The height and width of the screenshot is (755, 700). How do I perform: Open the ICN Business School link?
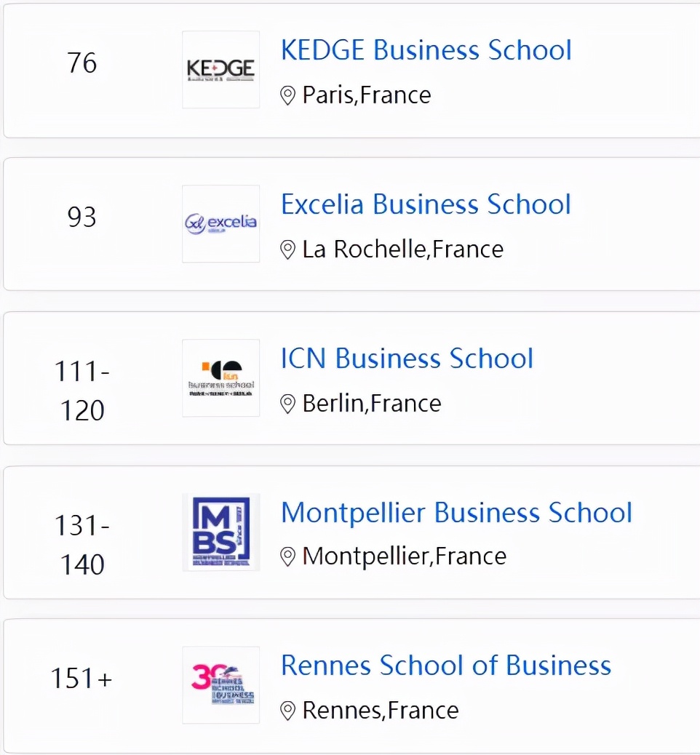click(407, 359)
